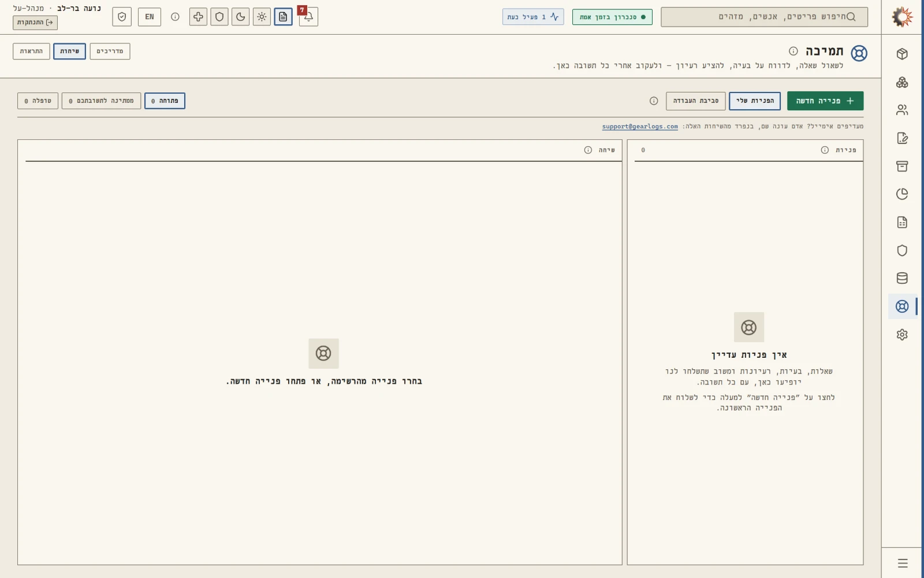Switch to the מדריכים tab

pos(110,51)
